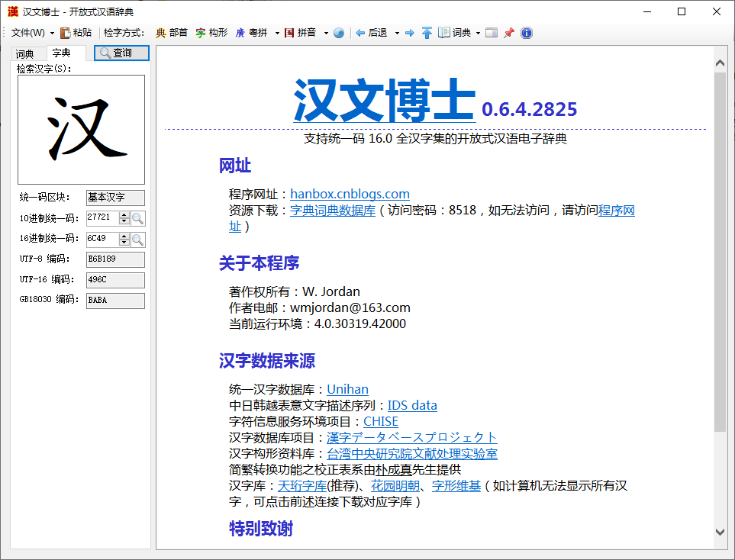735x560 pixels.
Task: Click the 汉 character search box
Action: [x=81, y=130]
